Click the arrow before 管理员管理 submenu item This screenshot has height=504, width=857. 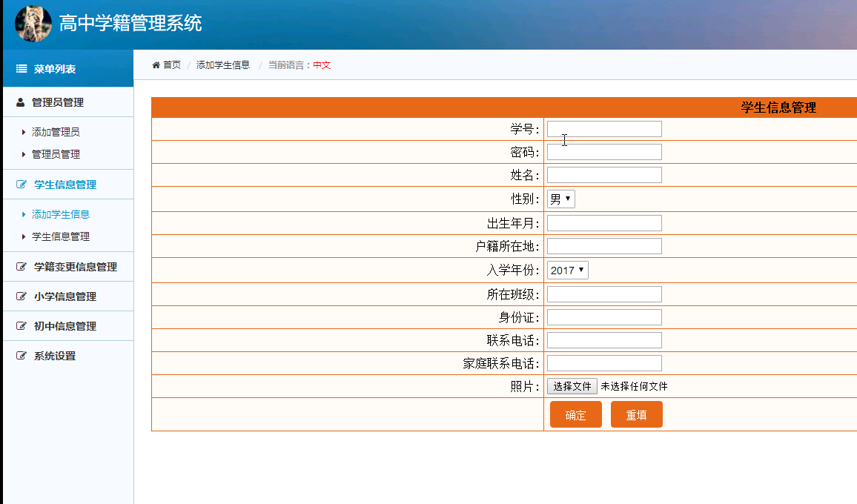click(24, 154)
